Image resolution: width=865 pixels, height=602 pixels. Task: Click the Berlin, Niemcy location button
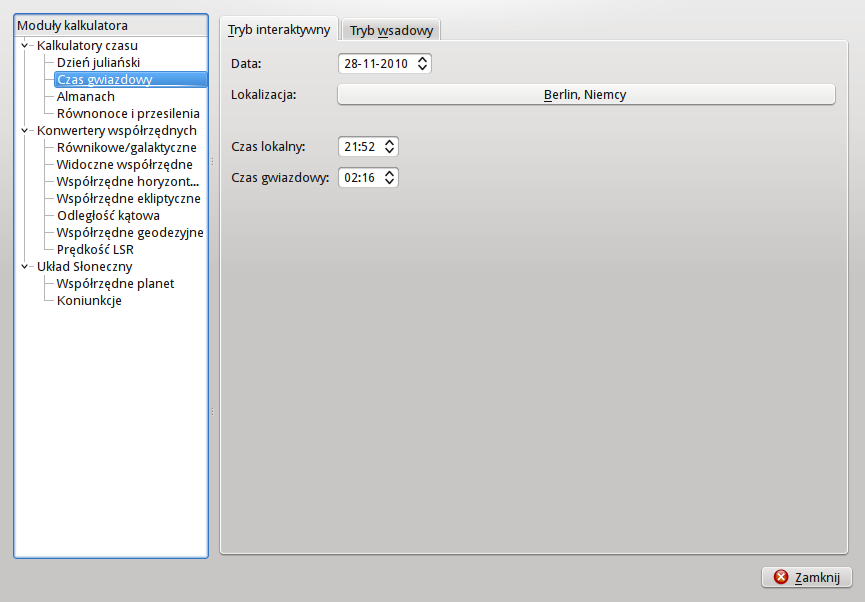coord(585,95)
